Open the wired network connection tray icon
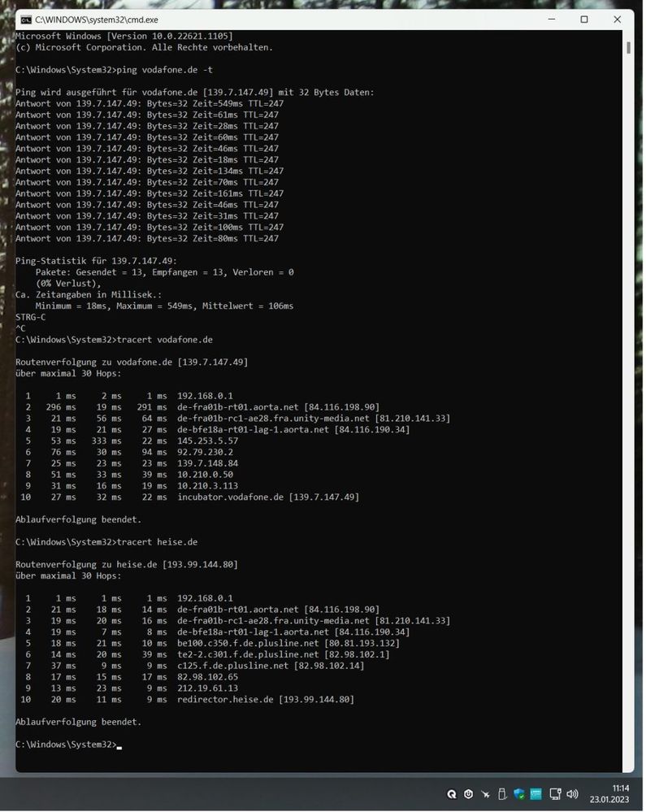 click(x=555, y=794)
